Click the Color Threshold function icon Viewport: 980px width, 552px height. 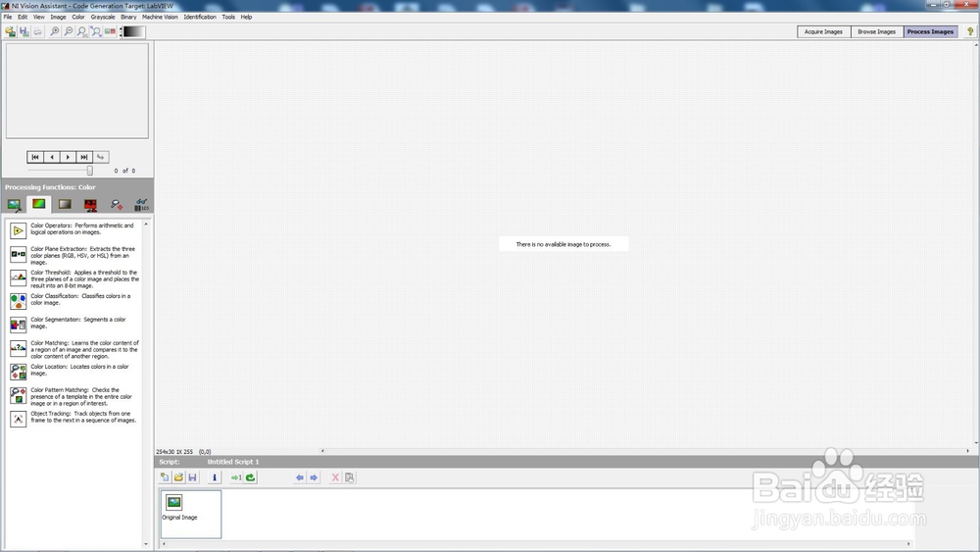(x=18, y=277)
